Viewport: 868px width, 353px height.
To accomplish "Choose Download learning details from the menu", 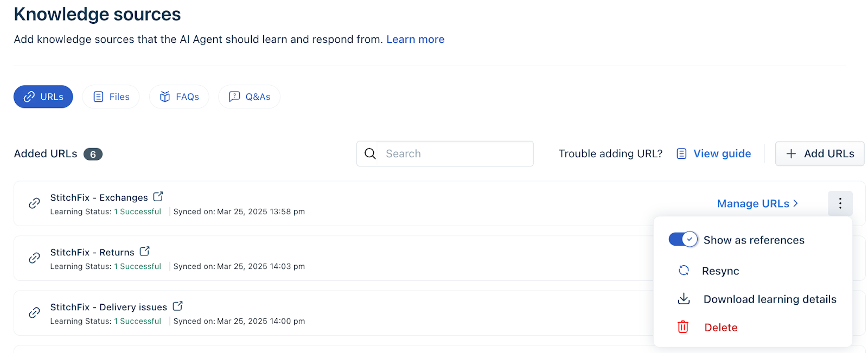I will (770, 299).
